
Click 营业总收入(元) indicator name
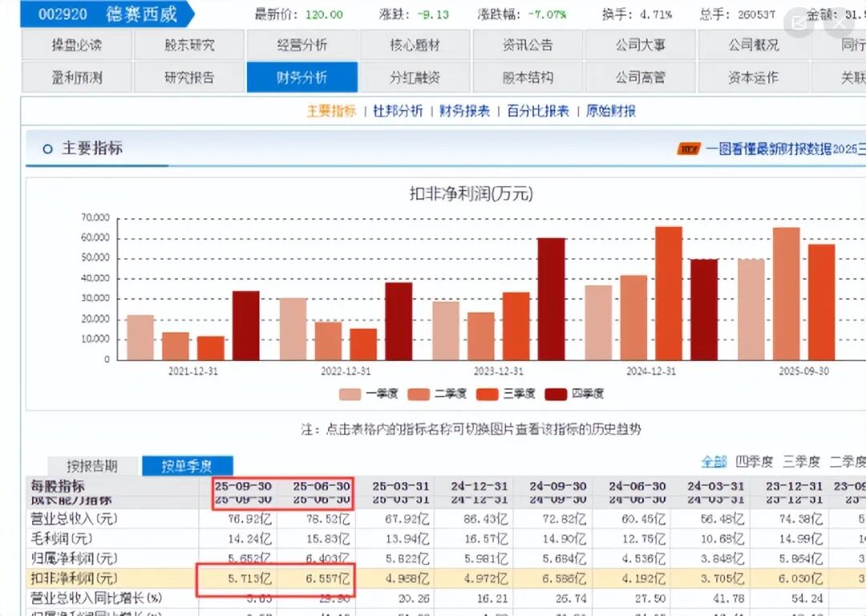(x=74, y=519)
